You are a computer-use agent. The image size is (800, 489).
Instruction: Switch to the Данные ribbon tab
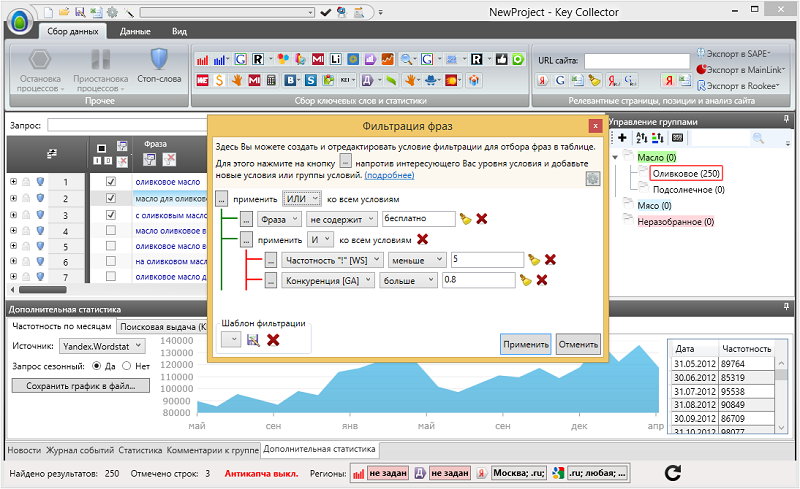pos(135,31)
